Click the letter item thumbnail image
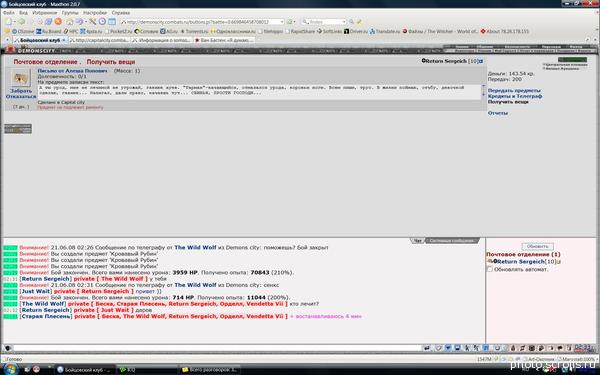600x375 pixels. (20, 78)
